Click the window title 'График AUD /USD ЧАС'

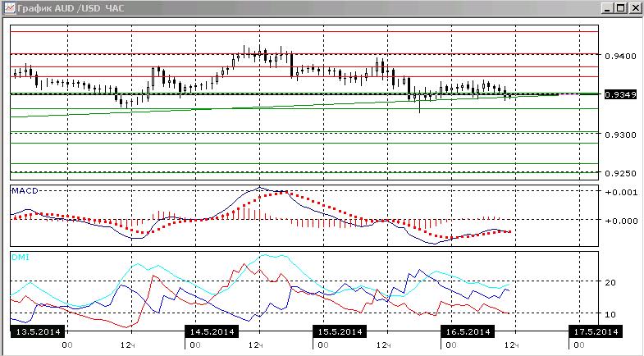click(x=71, y=8)
